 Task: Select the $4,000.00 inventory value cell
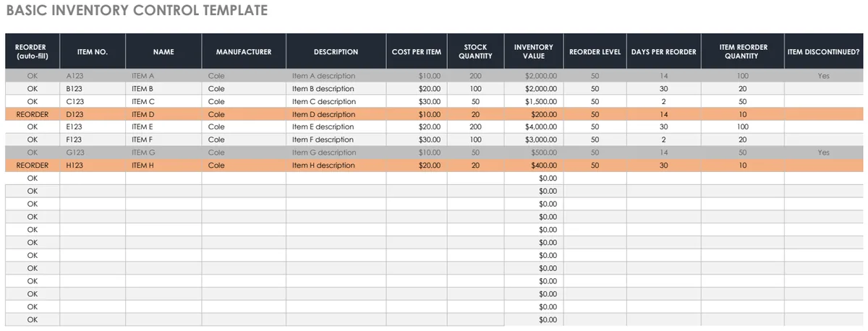coord(533,126)
